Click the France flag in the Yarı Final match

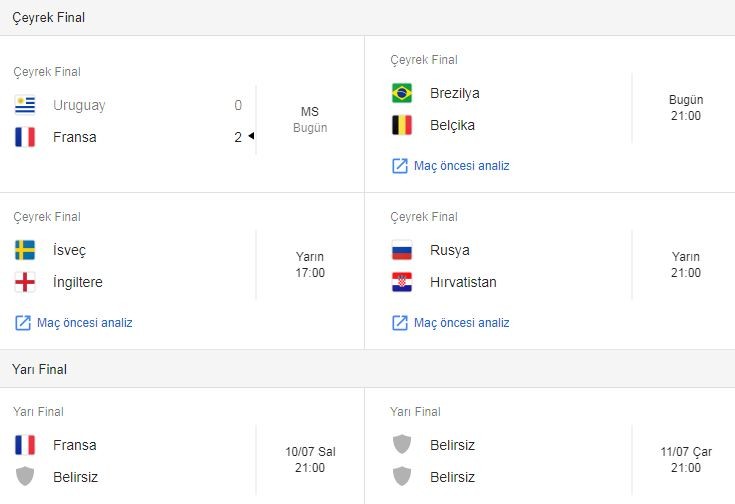[x=25, y=445]
